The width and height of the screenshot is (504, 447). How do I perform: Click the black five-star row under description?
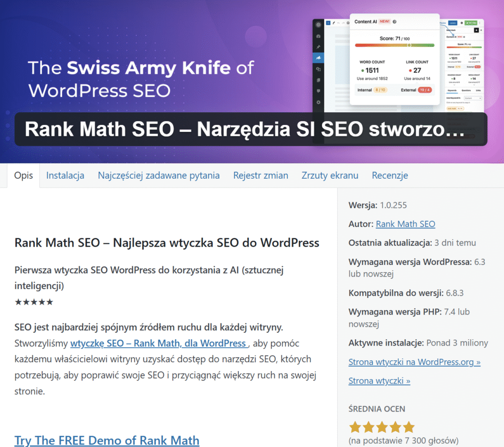point(34,302)
